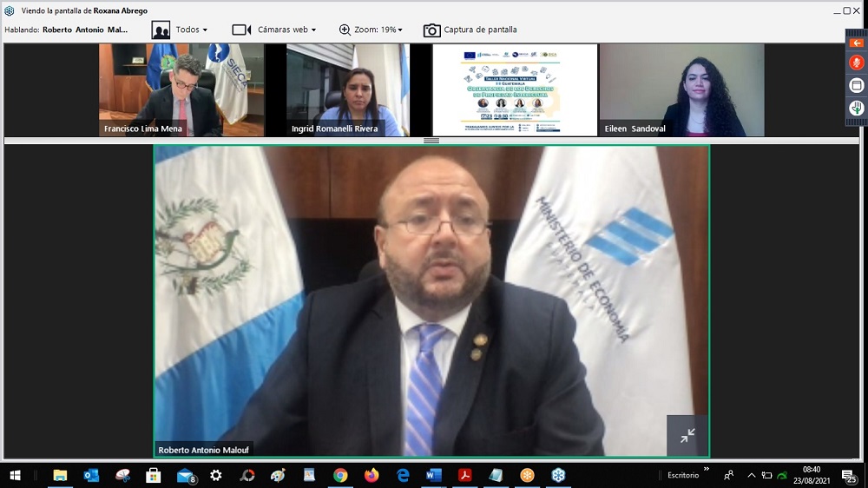The width and height of the screenshot is (868, 488).
Task: Open the Windows Start menu
Action: point(15,475)
